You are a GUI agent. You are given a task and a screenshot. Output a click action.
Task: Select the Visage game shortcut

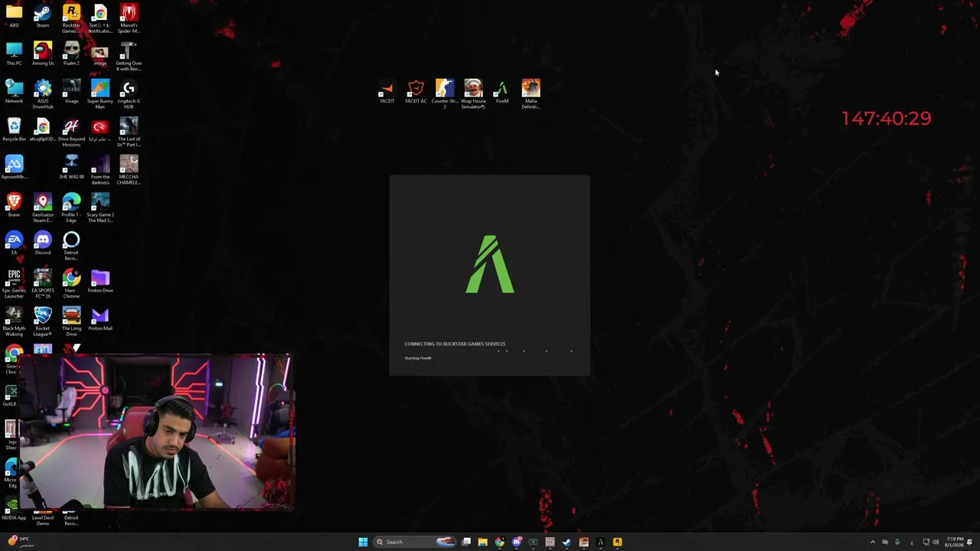coord(71,92)
